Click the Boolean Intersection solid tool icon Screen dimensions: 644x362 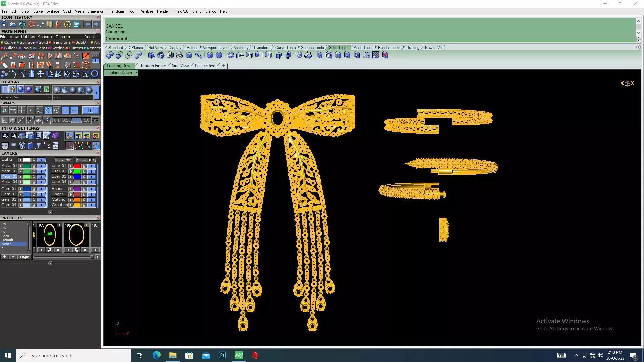click(x=128, y=55)
